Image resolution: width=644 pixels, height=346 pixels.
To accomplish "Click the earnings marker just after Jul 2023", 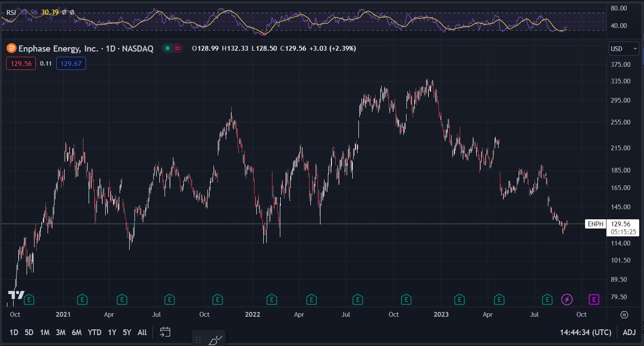I will (547, 299).
